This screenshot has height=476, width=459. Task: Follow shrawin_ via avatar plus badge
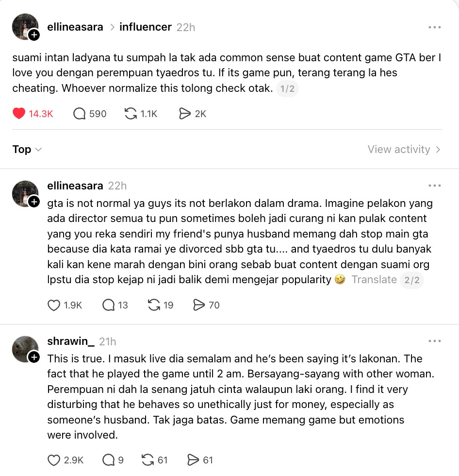coord(34,357)
